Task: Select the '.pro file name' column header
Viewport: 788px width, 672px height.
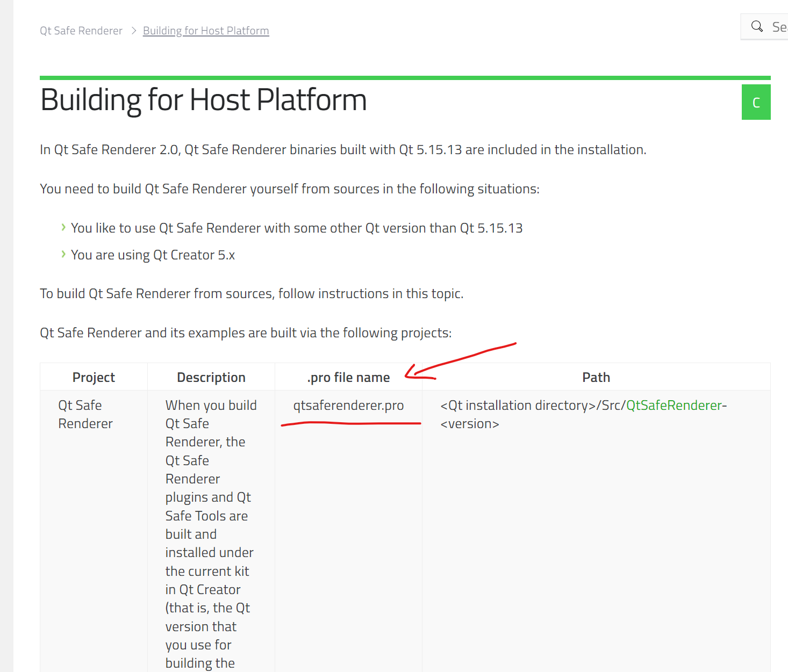Action: pyautogui.click(x=348, y=377)
